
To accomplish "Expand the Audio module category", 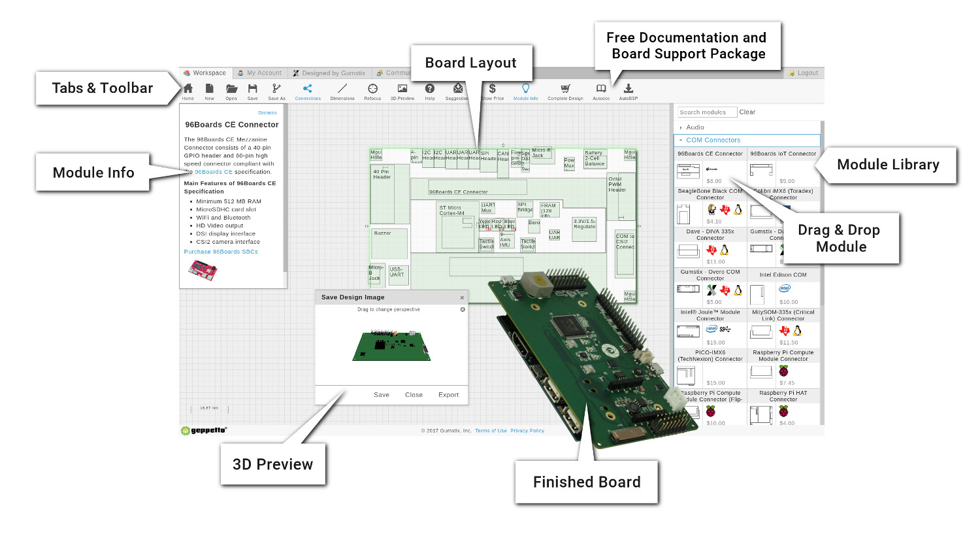I will pos(747,127).
